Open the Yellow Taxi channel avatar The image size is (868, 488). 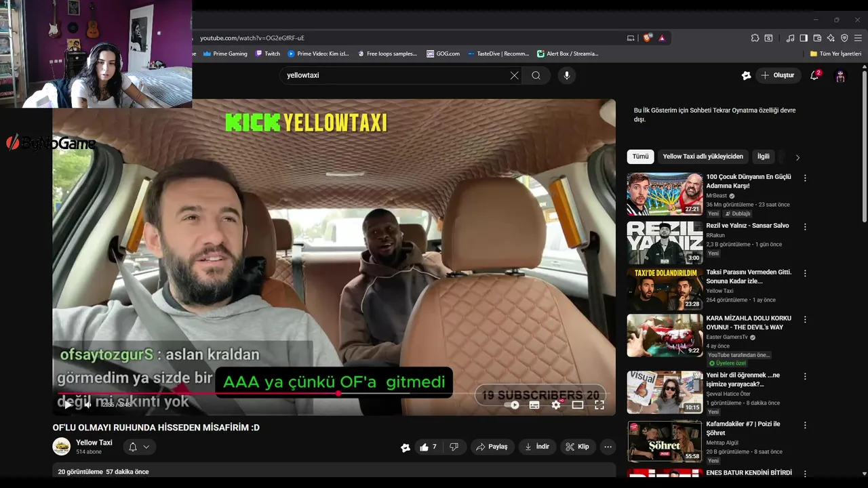click(x=62, y=447)
